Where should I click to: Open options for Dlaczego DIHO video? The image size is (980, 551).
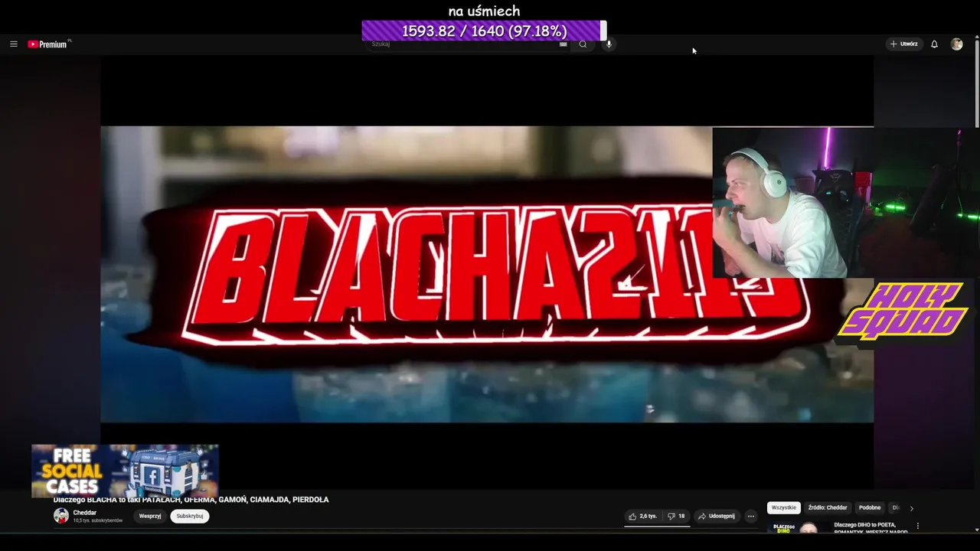coord(917,527)
